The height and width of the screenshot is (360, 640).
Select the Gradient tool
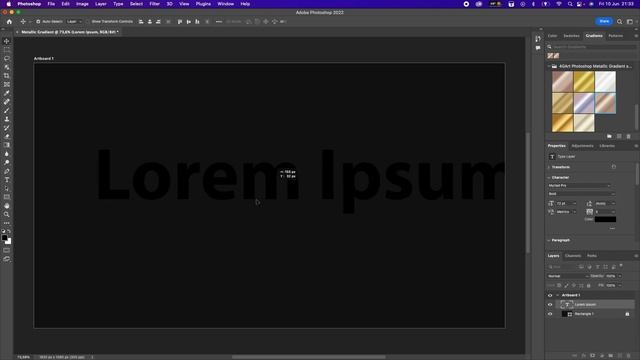(7, 145)
